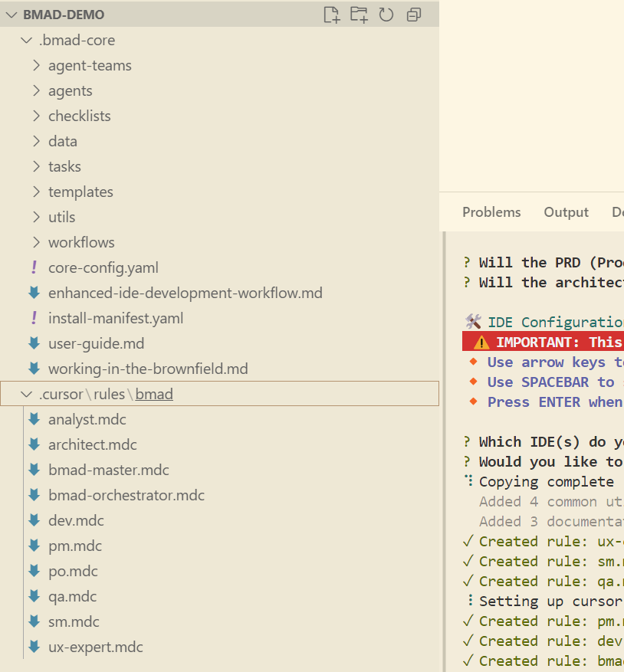The width and height of the screenshot is (624, 672).
Task: Click the New Folder icon in explorer header
Action: pyautogui.click(x=359, y=15)
